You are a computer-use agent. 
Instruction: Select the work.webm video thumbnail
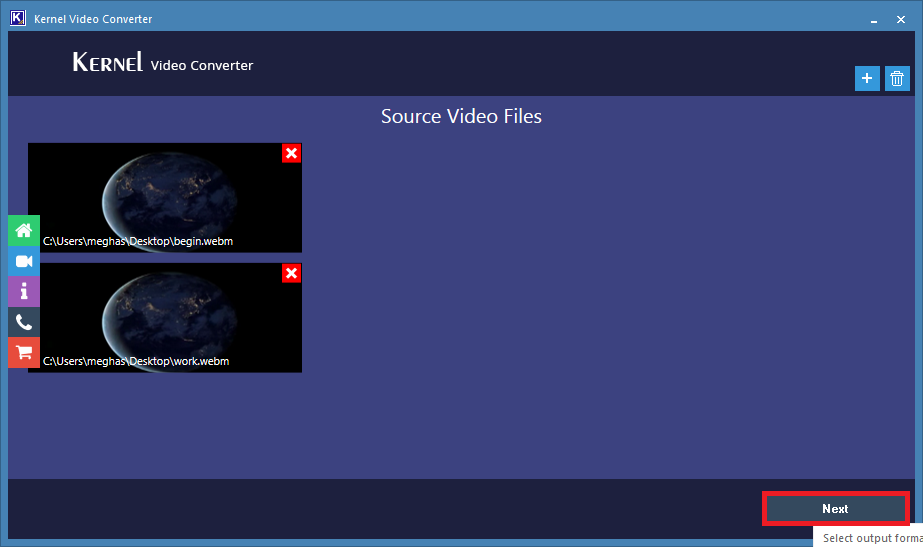click(165, 318)
